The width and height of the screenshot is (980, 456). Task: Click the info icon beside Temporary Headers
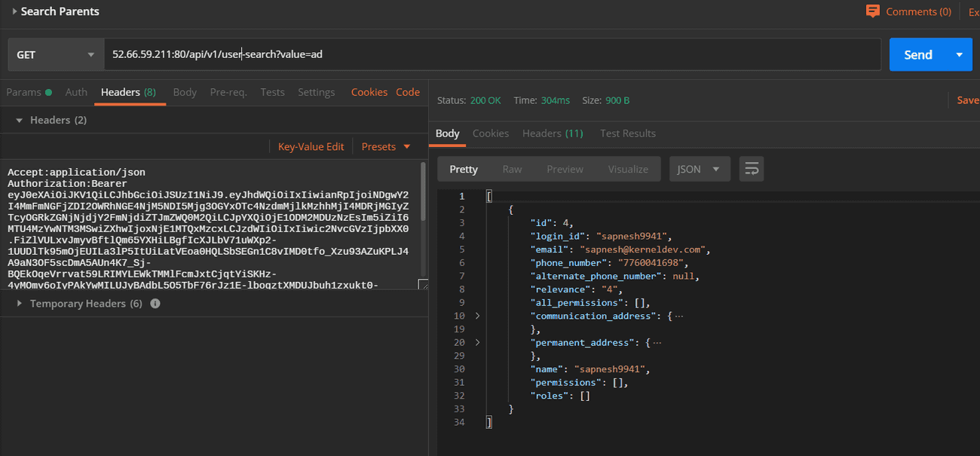pos(155,303)
